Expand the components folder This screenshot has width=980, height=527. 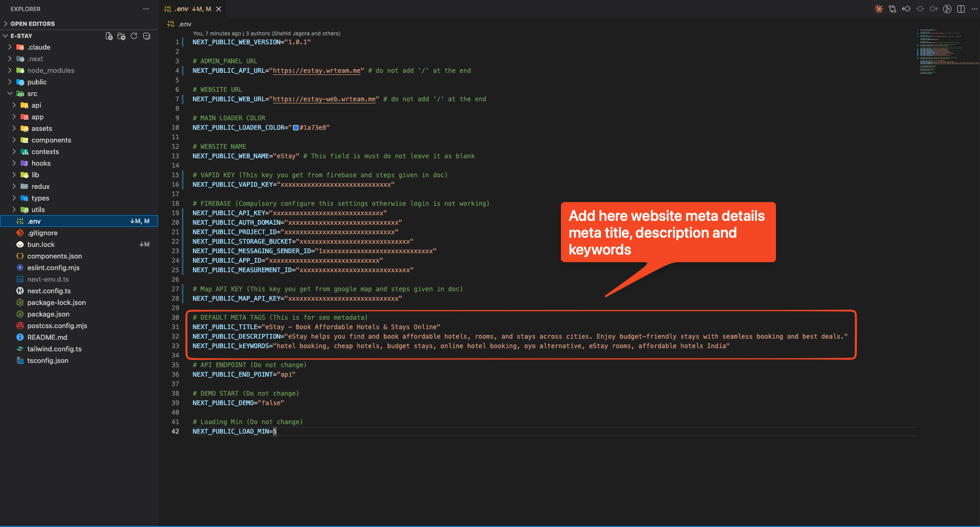point(79,140)
